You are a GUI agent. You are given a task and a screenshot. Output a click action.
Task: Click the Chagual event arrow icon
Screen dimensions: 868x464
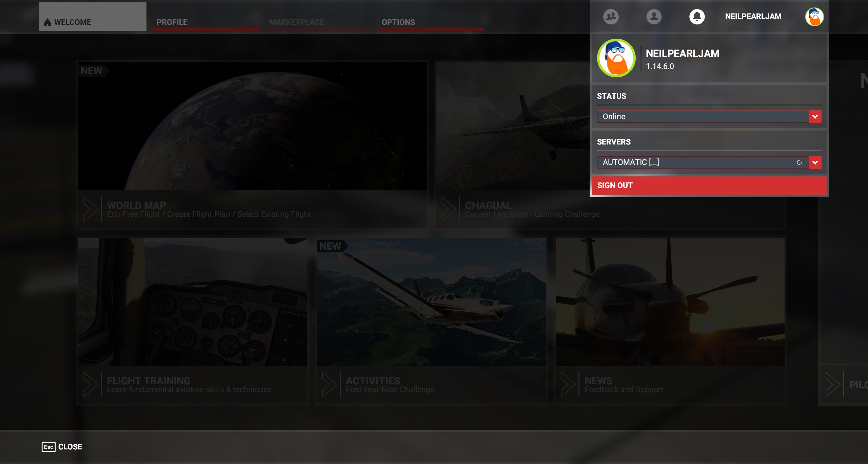(x=449, y=209)
